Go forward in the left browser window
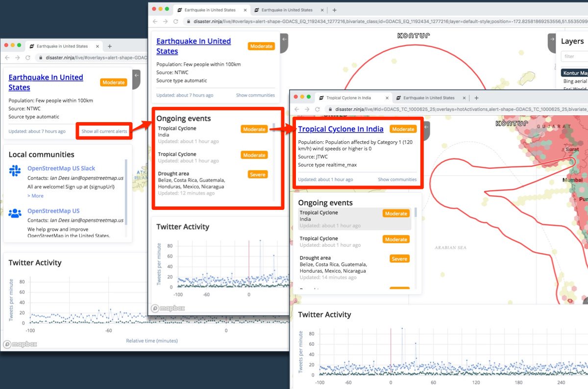 click(17, 57)
